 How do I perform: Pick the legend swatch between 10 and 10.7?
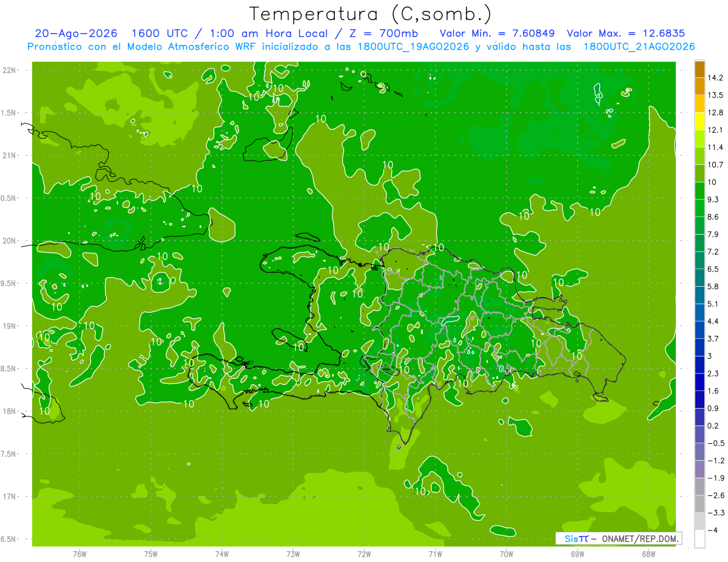click(x=699, y=173)
